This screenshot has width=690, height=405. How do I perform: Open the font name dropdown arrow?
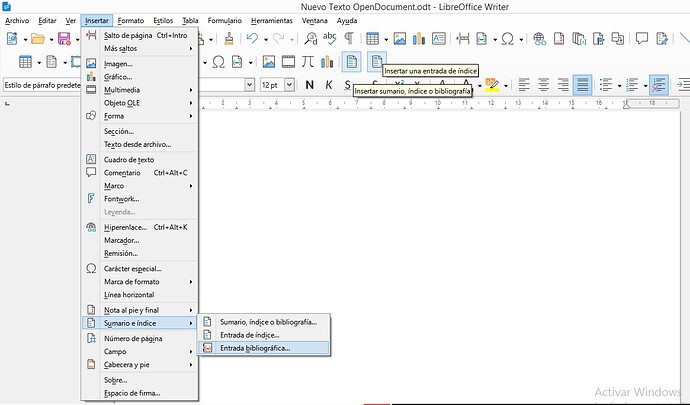tap(250, 85)
